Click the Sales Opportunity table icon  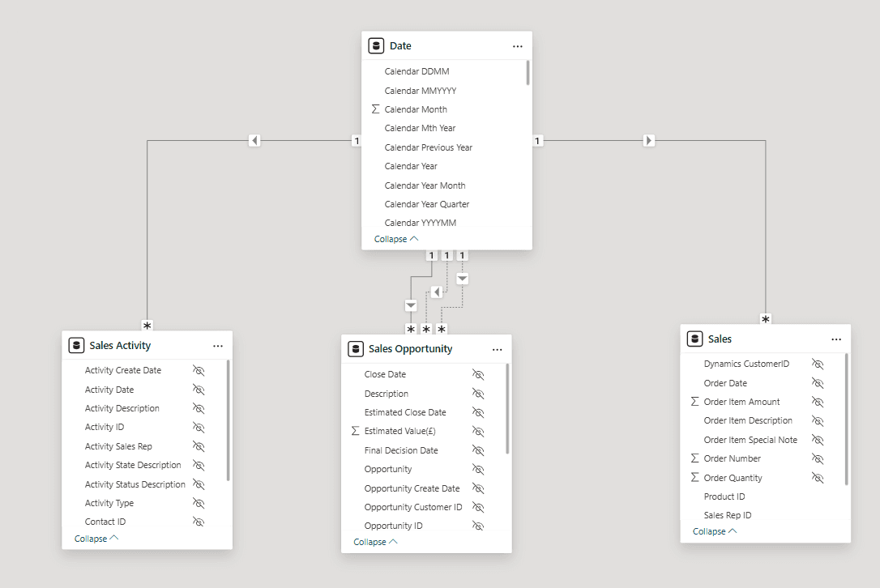point(355,349)
